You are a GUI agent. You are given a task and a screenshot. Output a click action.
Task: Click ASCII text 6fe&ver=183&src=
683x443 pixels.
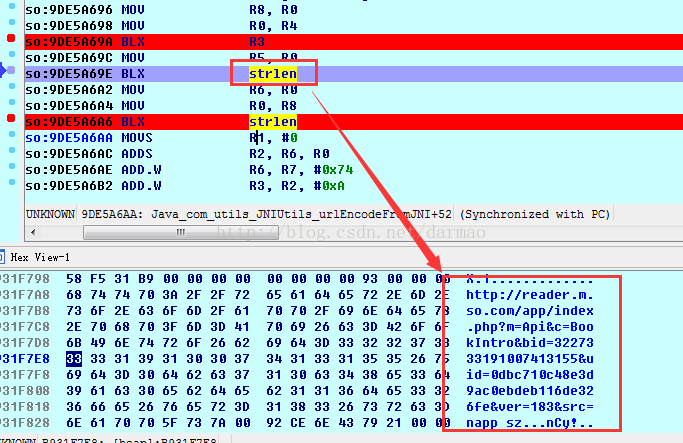[x=530, y=407]
